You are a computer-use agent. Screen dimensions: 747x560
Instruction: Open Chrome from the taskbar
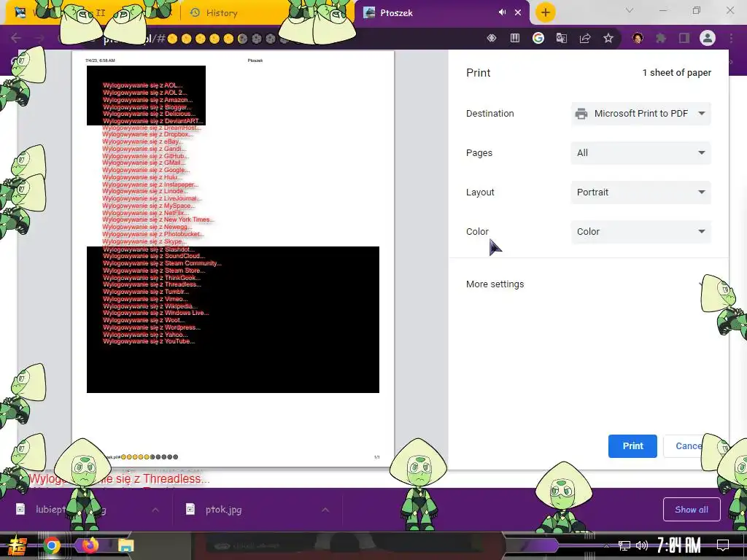point(52,545)
